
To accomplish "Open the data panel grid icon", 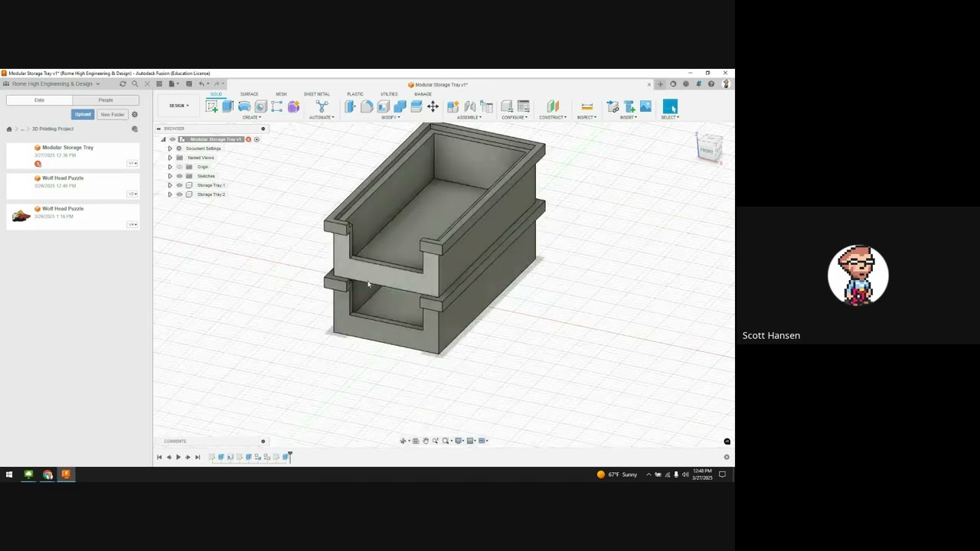I will (159, 84).
